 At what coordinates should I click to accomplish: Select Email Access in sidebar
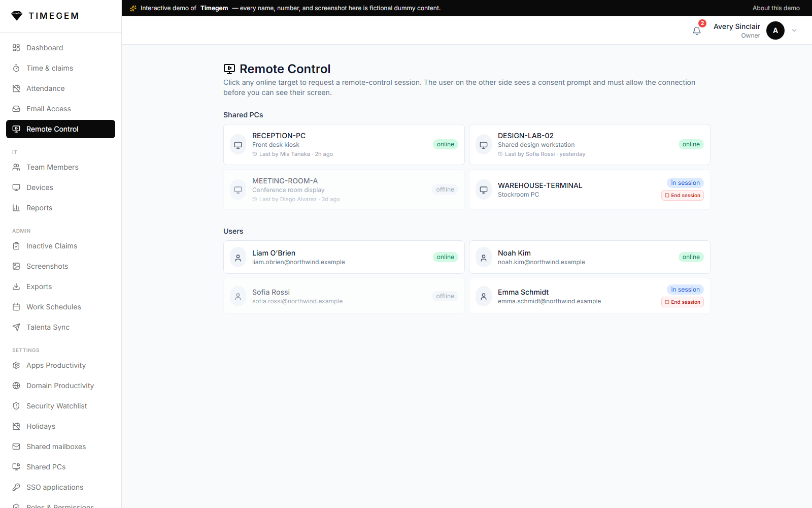(x=61, y=109)
